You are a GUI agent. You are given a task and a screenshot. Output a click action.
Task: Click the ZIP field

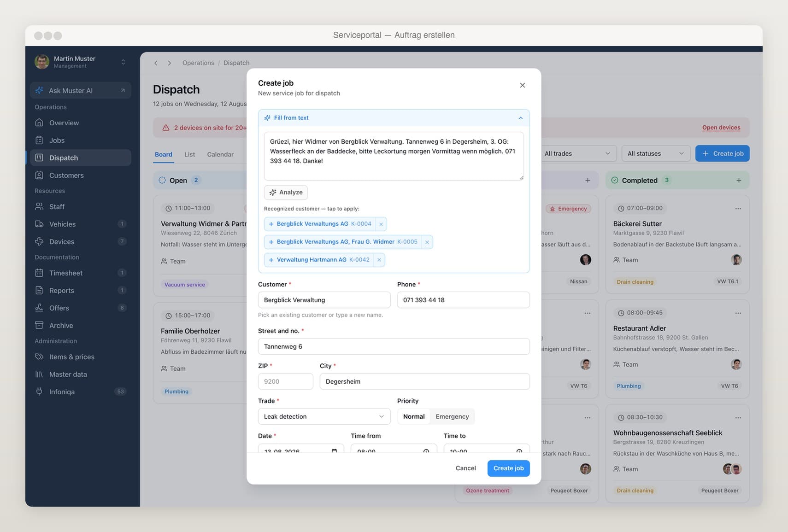click(x=286, y=381)
